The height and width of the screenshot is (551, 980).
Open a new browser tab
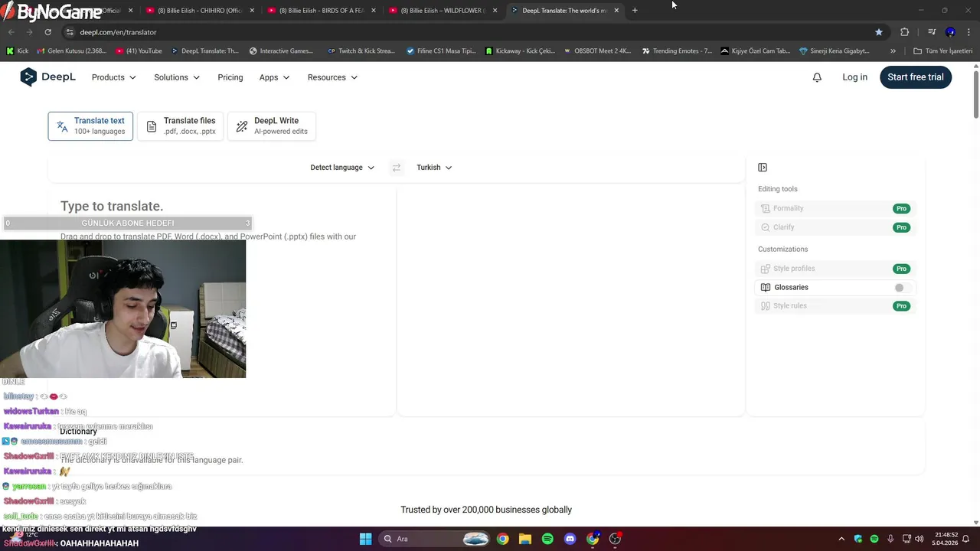click(635, 11)
